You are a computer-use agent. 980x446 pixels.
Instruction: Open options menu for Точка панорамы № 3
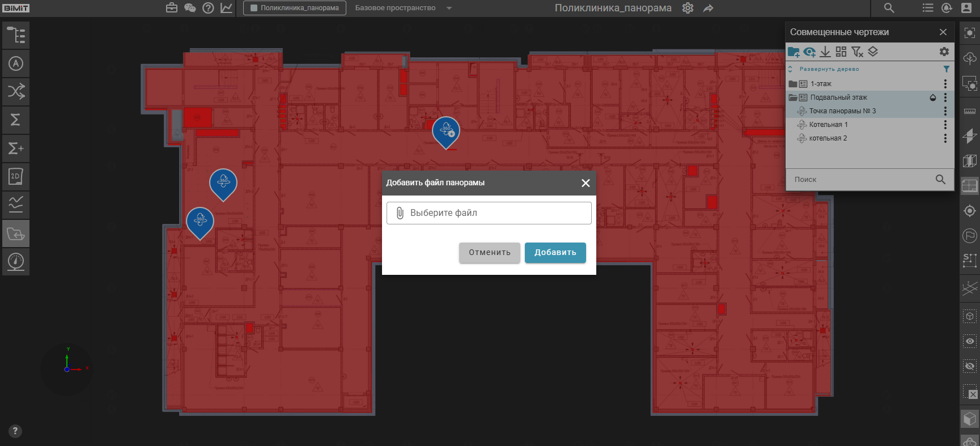pos(945,111)
